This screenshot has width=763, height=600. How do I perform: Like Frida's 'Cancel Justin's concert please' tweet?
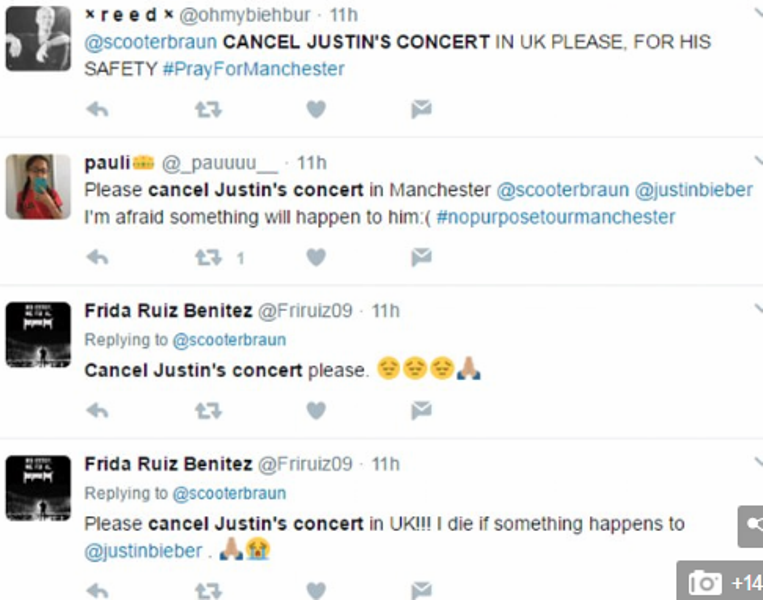click(x=316, y=410)
